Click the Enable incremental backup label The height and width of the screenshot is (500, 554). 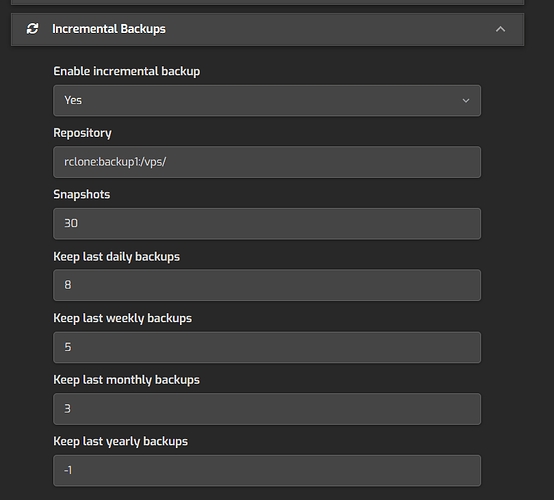coord(126,71)
